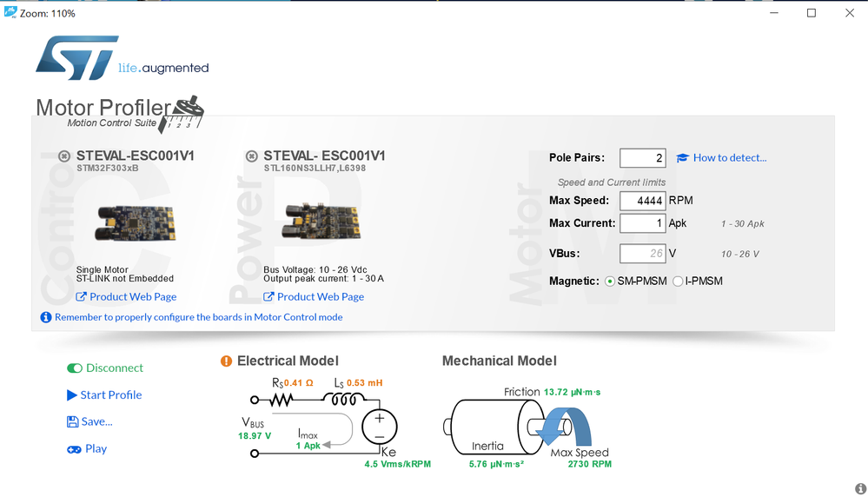Click the external link icon of control board Product Web Page
The width and height of the screenshot is (868, 497).
(81, 296)
